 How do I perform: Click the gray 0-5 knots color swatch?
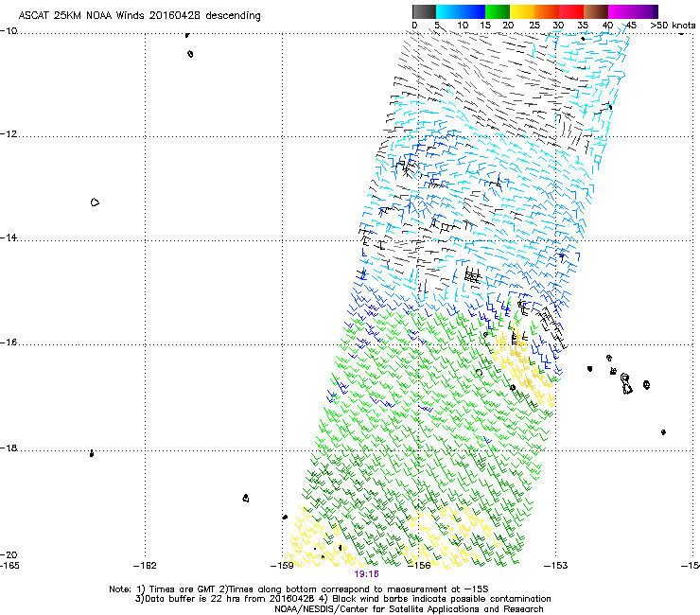click(x=424, y=11)
